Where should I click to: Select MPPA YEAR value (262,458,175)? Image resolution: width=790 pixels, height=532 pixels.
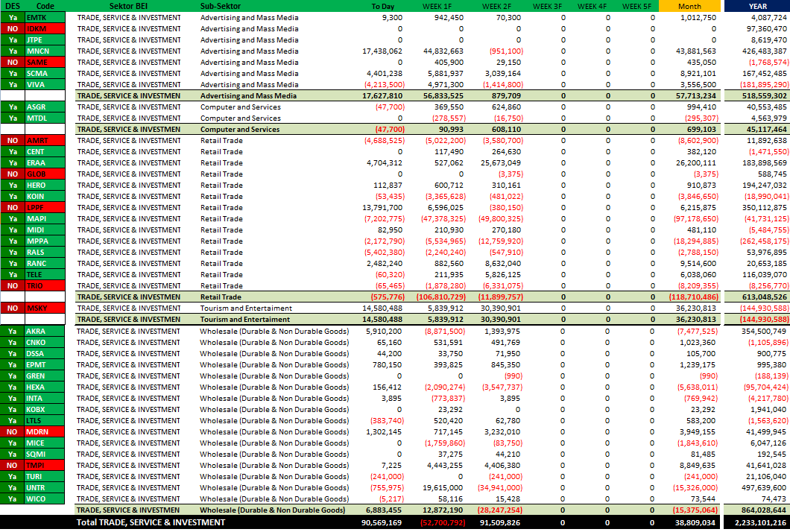click(765, 241)
